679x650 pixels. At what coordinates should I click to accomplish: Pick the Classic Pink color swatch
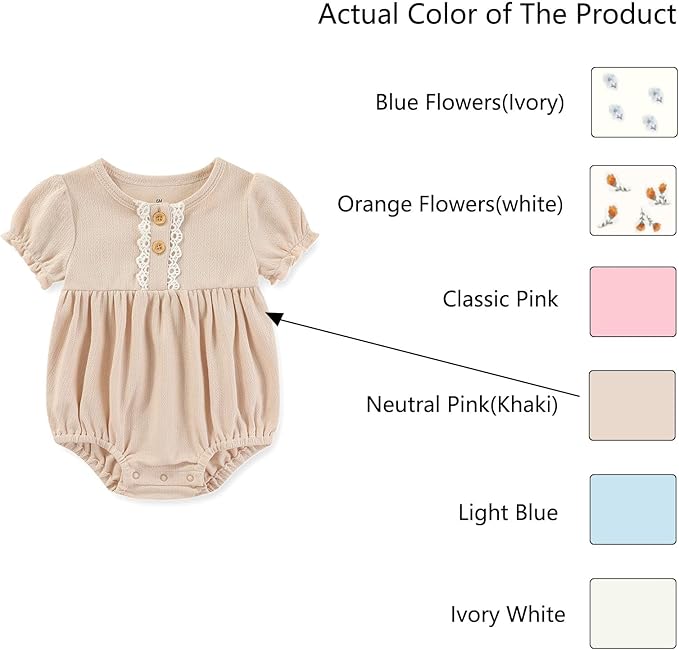pyautogui.click(x=633, y=301)
